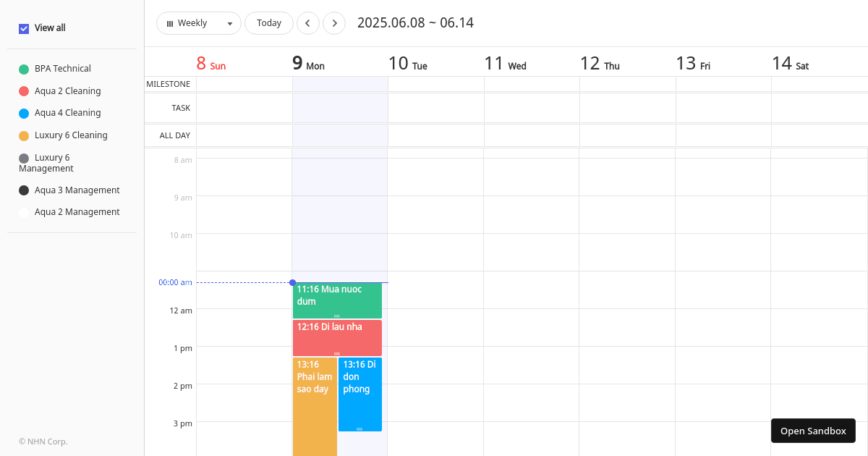Select the Mua nuoc dum event

point(337,297)
